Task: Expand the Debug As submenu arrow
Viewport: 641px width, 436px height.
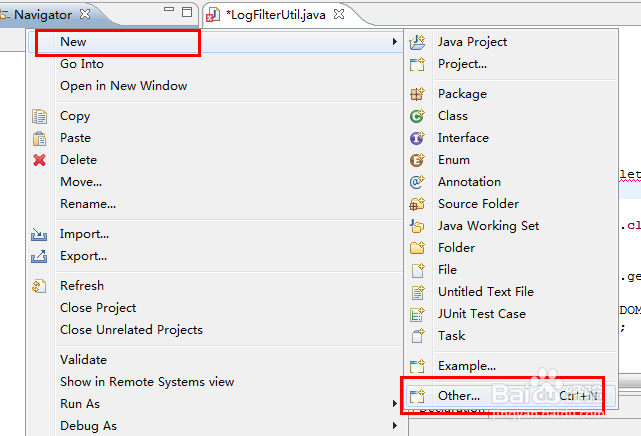Action: (x=396, y=426)
